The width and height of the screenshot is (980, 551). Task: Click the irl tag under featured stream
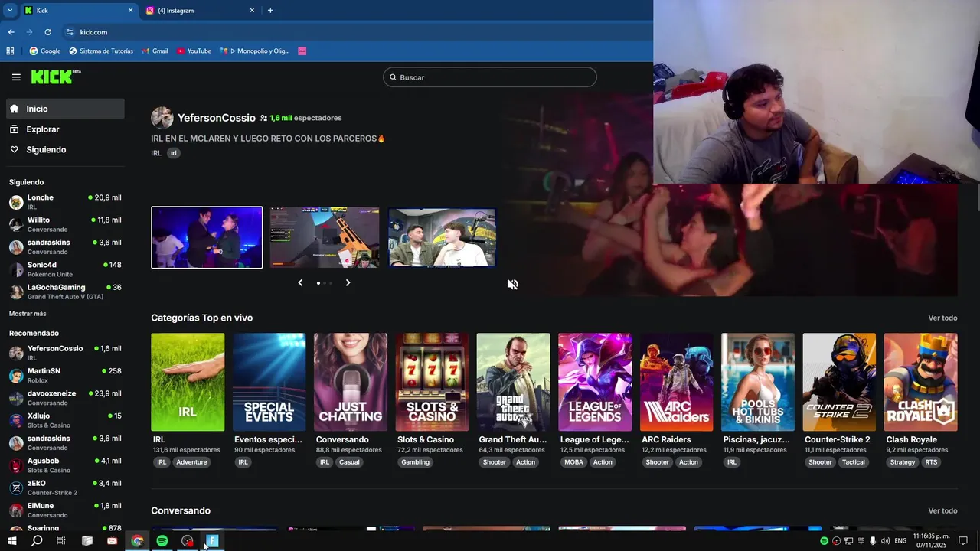[174, 153]
